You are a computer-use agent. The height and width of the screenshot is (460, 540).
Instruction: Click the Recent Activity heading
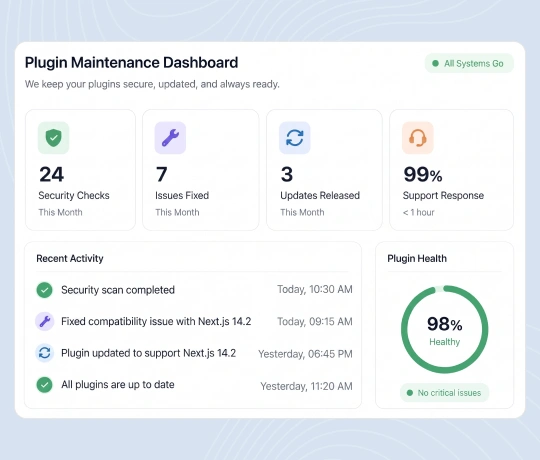pyautogui.click(x=70, y=259)
